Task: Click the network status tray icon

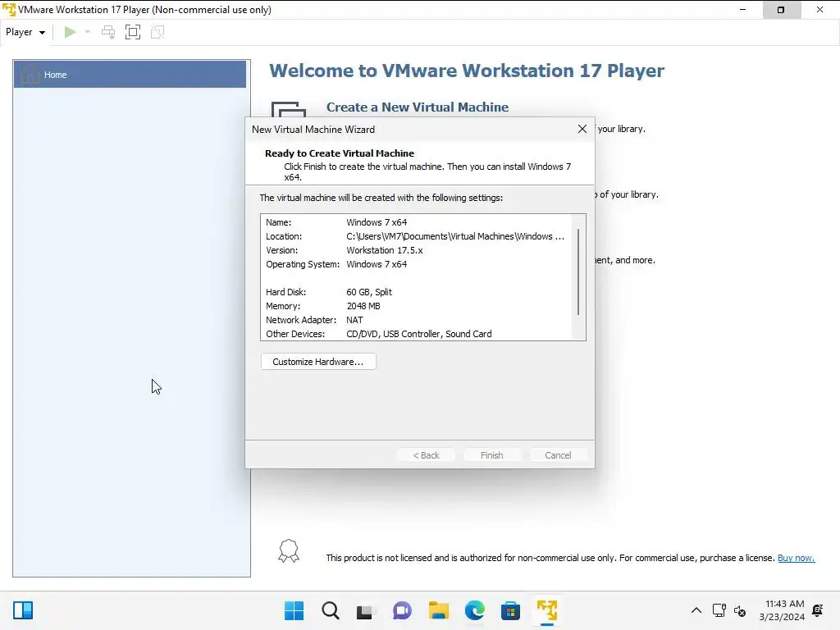Action: coord(719,610)
